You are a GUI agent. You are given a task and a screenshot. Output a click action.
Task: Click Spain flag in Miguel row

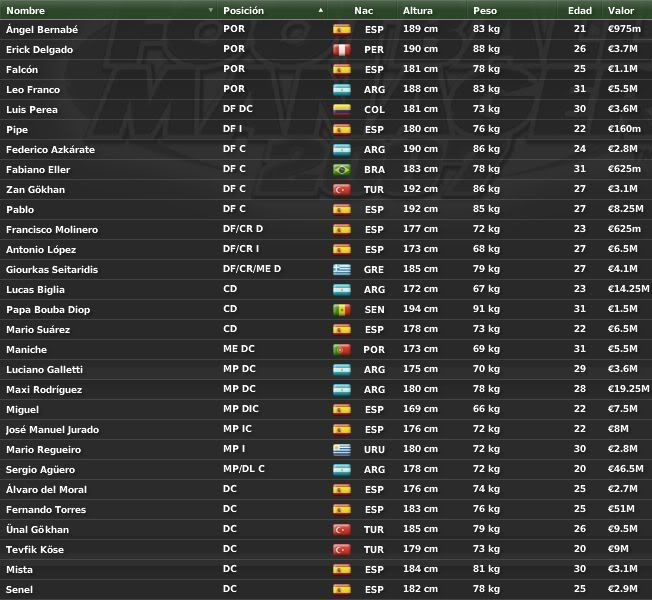[342, 410]
